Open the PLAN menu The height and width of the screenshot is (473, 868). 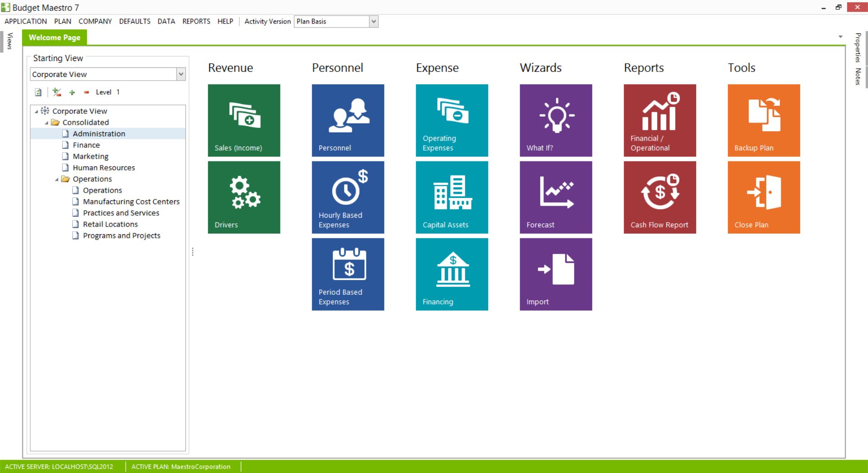(63, 21)
